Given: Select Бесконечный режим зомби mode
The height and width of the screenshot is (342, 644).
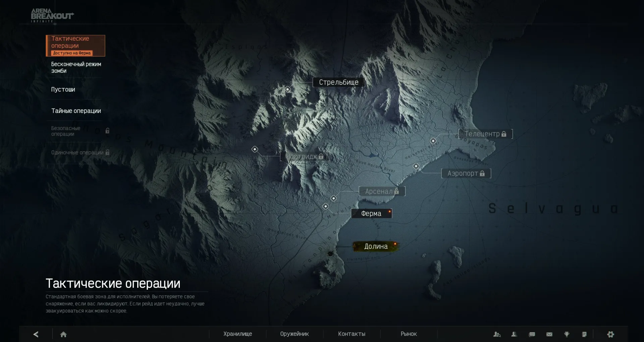Looking at the screenshot, I should [75, 67].
